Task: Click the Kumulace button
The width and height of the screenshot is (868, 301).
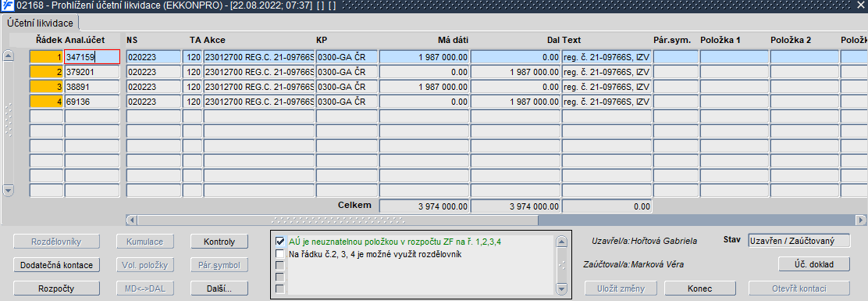Action: coord(144,242)
